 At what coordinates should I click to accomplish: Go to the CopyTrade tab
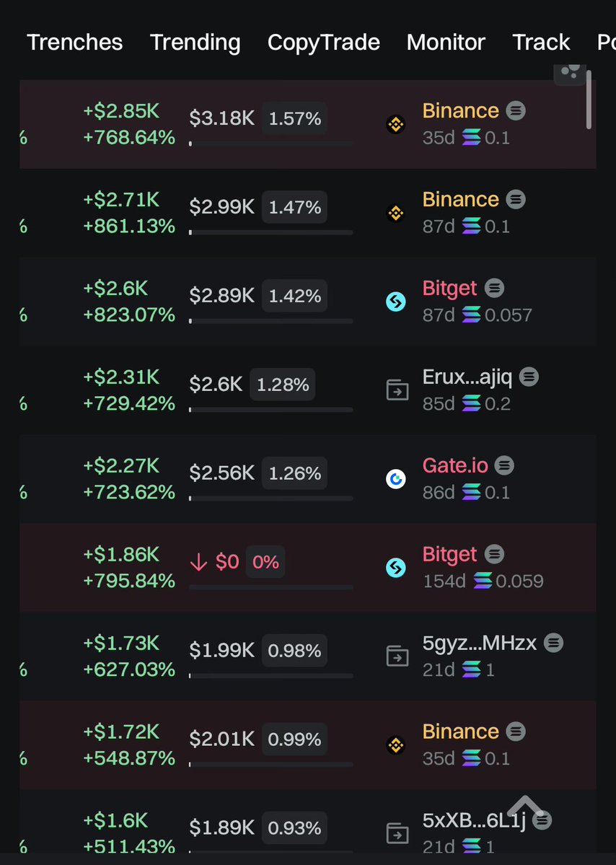[323, 43]
